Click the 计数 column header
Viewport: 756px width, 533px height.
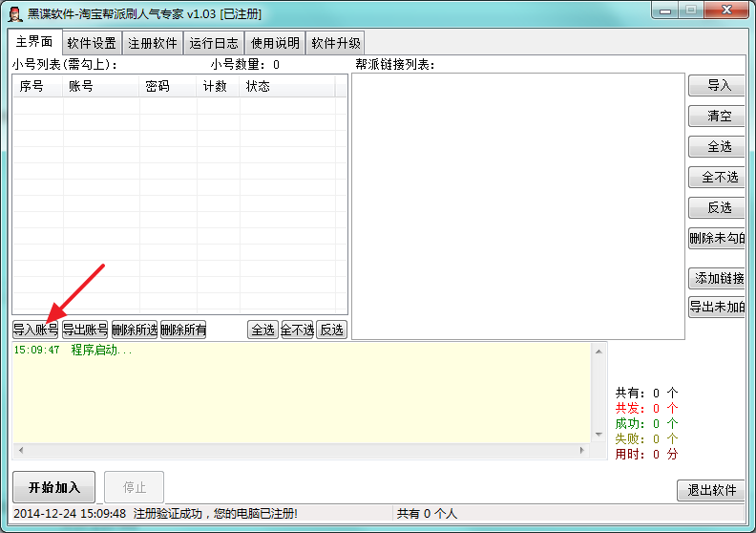(218, 86)
